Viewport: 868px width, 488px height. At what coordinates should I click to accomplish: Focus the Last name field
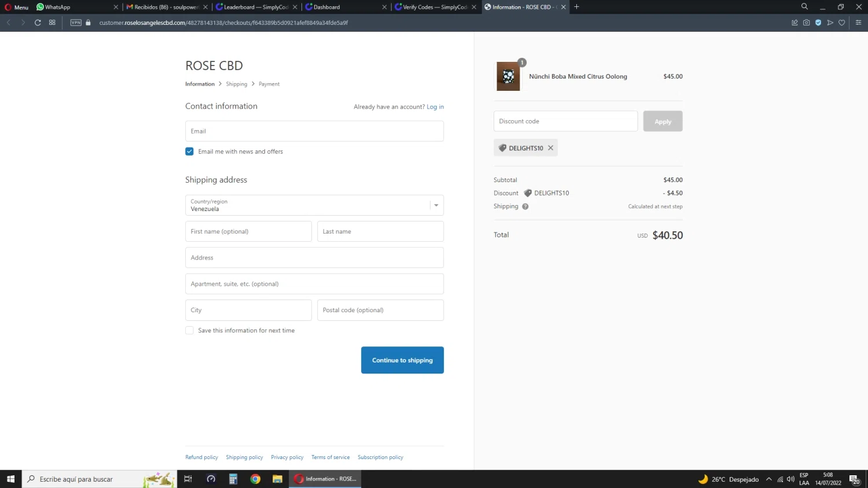(x=380, y=231)
